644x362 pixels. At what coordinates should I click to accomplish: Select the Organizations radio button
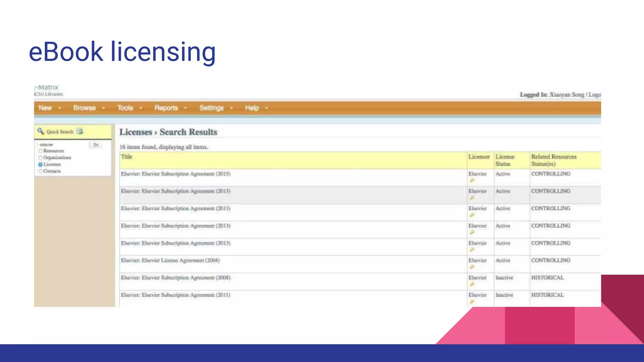point(40,158)
